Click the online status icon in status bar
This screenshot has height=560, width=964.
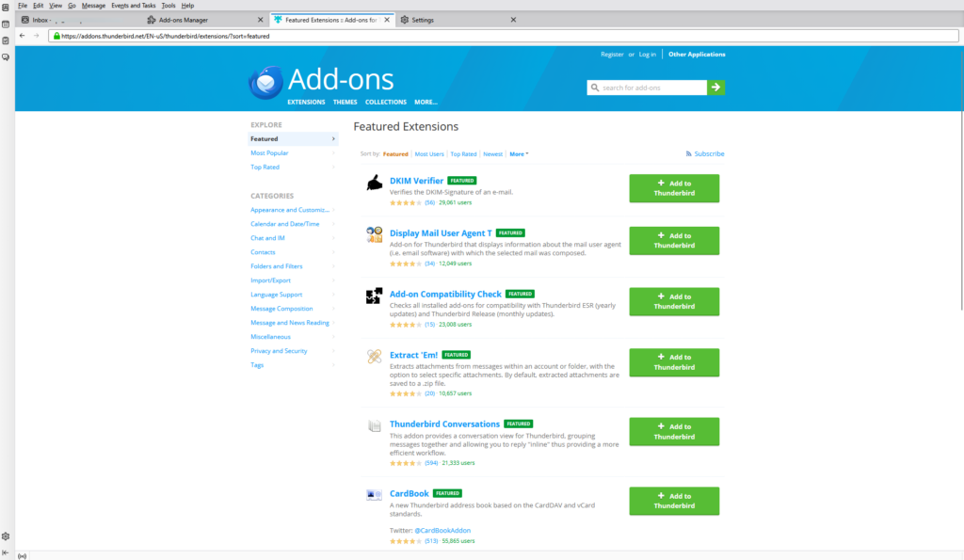23,556
